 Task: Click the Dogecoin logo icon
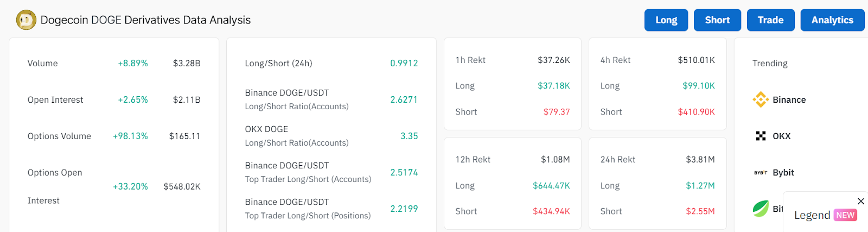click(x=26, y=20)
